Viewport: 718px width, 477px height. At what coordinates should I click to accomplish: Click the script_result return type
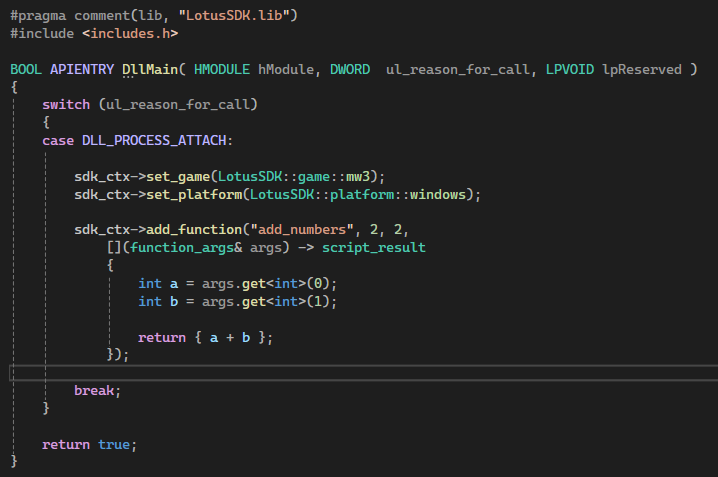click(x=374, y=248)
